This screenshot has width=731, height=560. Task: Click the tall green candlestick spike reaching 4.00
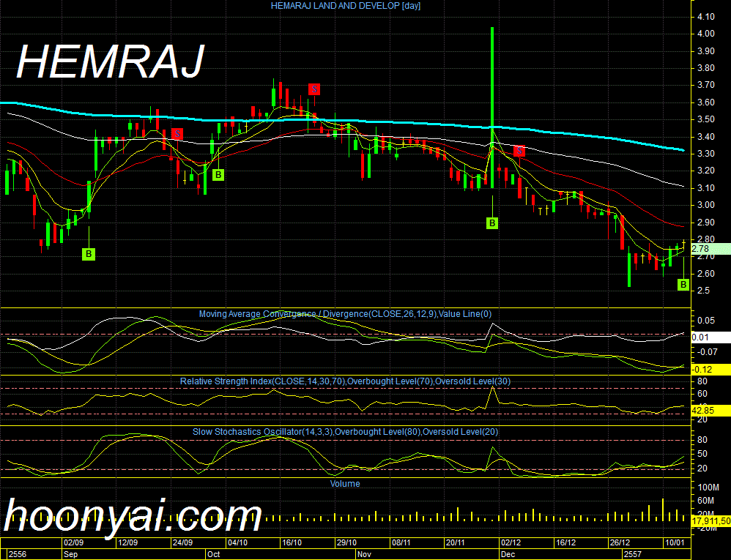point(492,107)
